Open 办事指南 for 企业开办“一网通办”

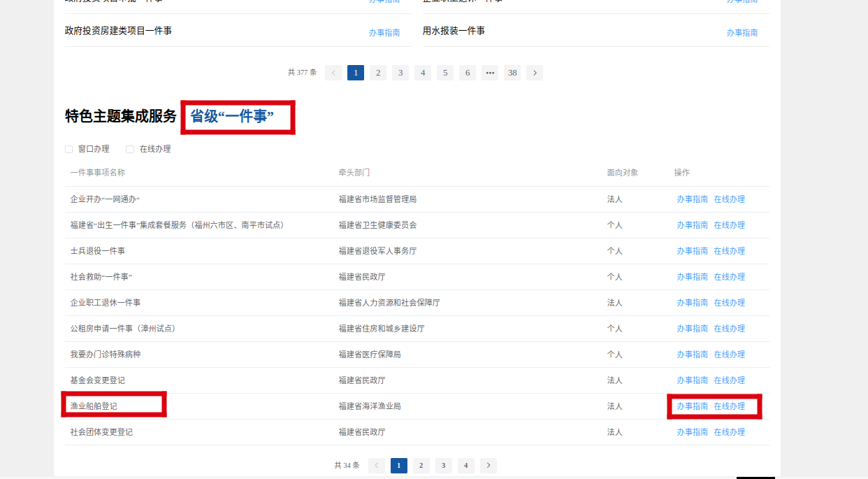coord(693,199)
